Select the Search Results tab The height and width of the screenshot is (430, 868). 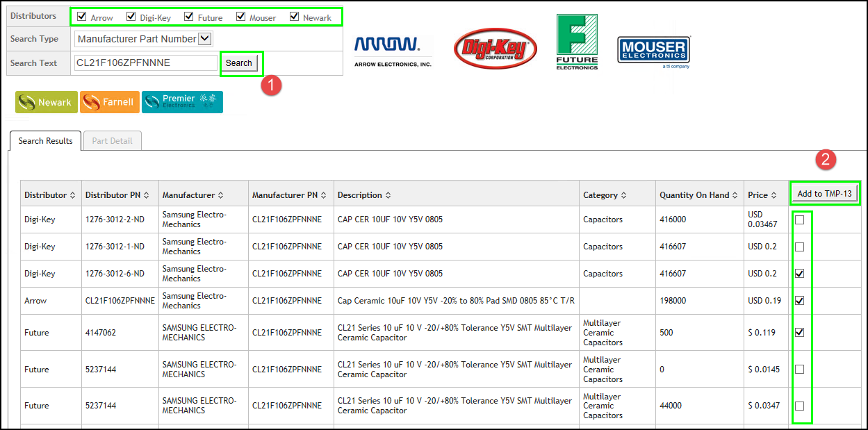coord(45,140)
